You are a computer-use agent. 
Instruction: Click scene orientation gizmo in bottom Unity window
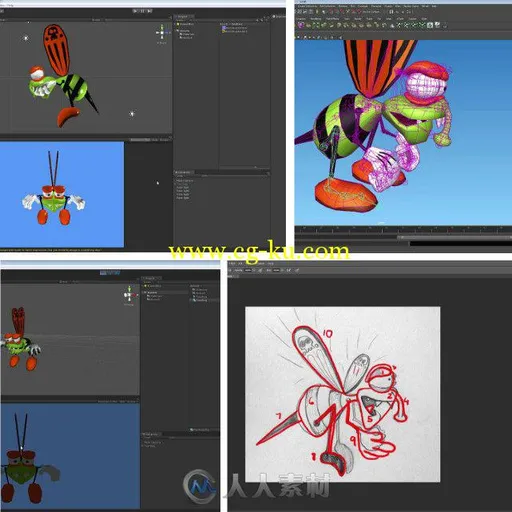point(130,295)
